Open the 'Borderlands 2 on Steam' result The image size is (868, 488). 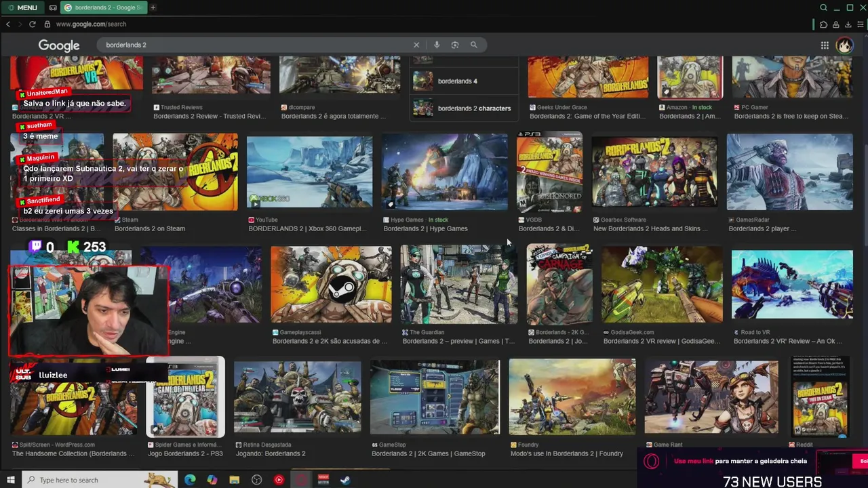pos(150,228)
